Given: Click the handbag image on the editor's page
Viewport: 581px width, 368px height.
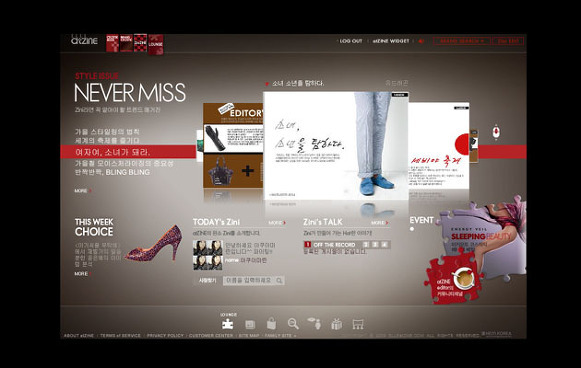Looking at the screenshot, I should tap(221, 171).
